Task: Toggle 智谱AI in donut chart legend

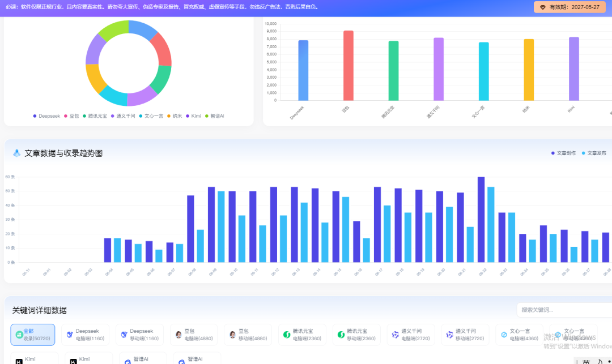Action: point(214,115)
